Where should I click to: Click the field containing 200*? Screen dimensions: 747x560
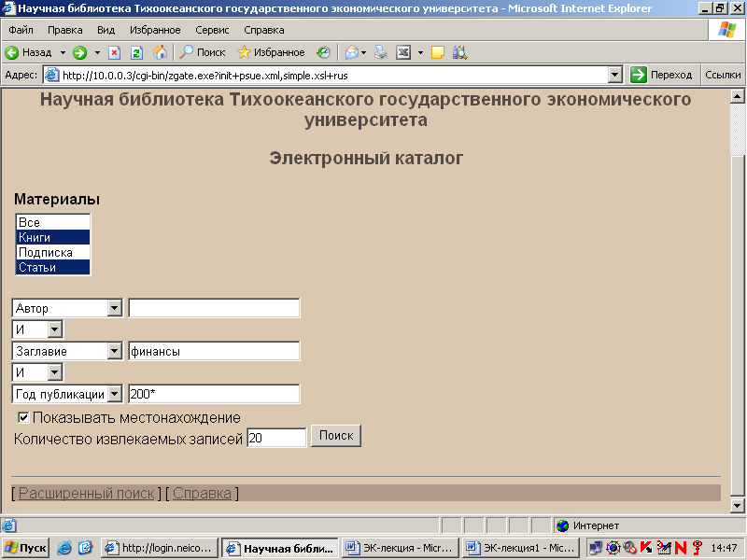click(214, 394)
